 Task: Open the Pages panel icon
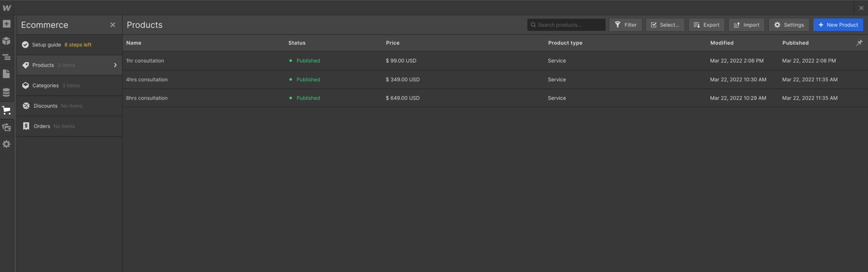6,74
